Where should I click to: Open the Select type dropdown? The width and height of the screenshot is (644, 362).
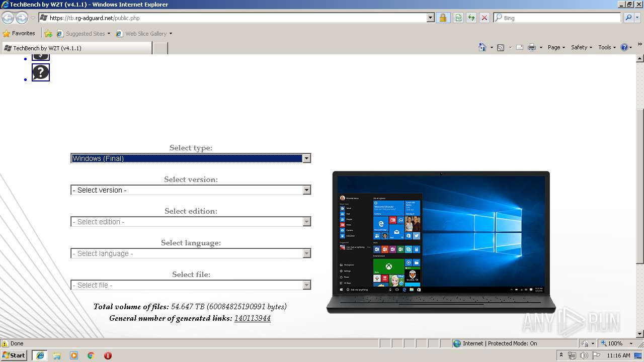pos(191,158)
